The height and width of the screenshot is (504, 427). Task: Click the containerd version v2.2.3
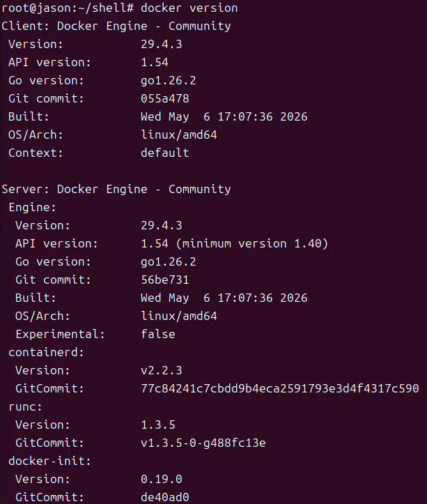(162, 371)
